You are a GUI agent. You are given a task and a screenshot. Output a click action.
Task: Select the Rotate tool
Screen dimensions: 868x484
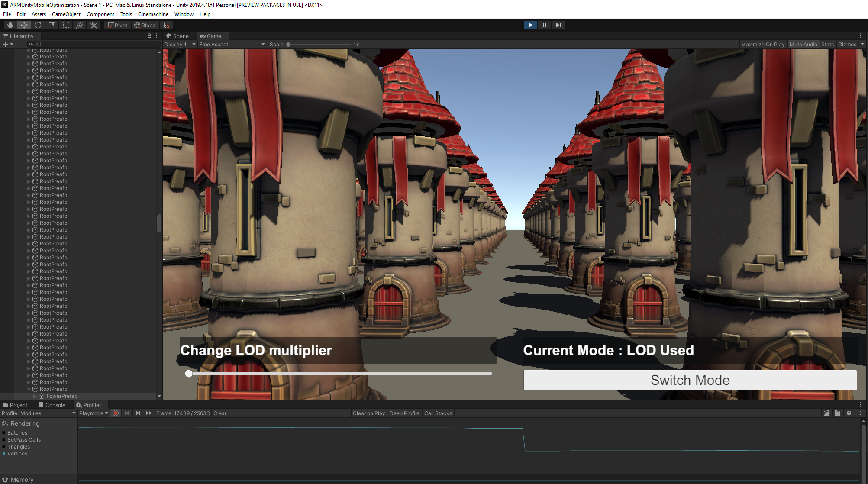coord(38,25)
